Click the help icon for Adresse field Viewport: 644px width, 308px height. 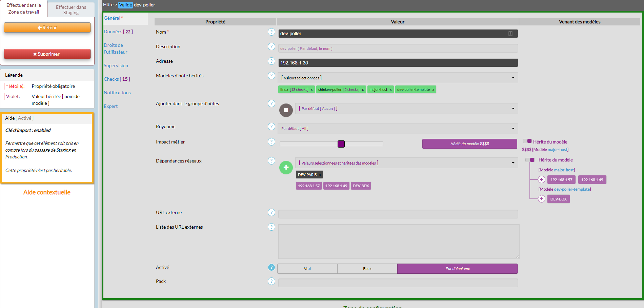pos(271,61)
